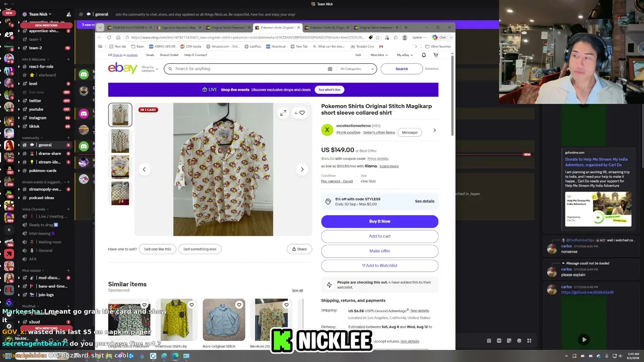Expand the Shop by category menu
The image size is (644, 362).
[149, 69]
